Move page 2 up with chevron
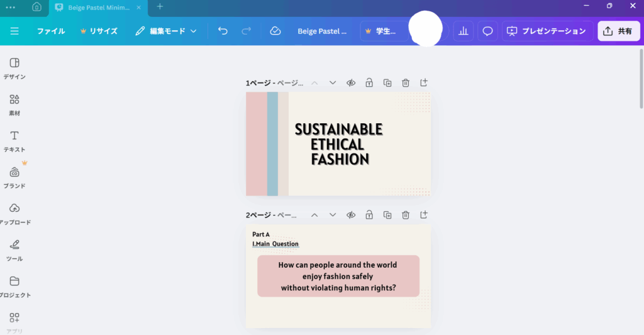Screen dimensions: 644x335 tap(314, 215)
